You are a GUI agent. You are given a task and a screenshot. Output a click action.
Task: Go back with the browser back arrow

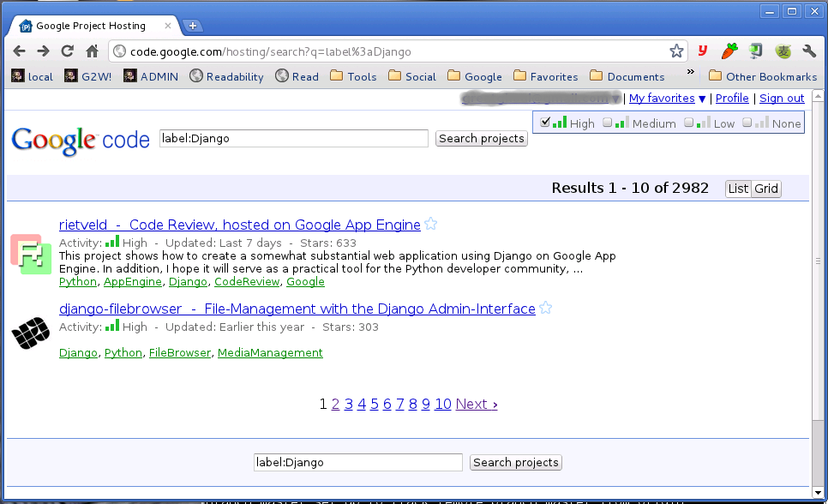click(x=19, y=51)
